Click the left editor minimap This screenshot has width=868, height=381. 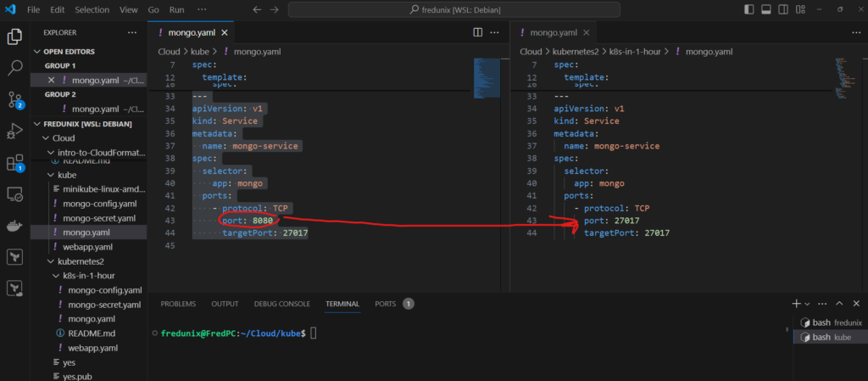[x=487, y=78]
